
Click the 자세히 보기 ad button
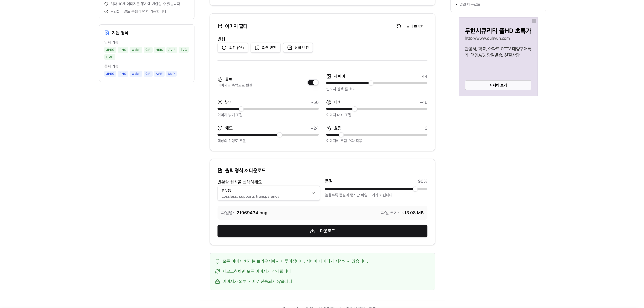[498, 85]
